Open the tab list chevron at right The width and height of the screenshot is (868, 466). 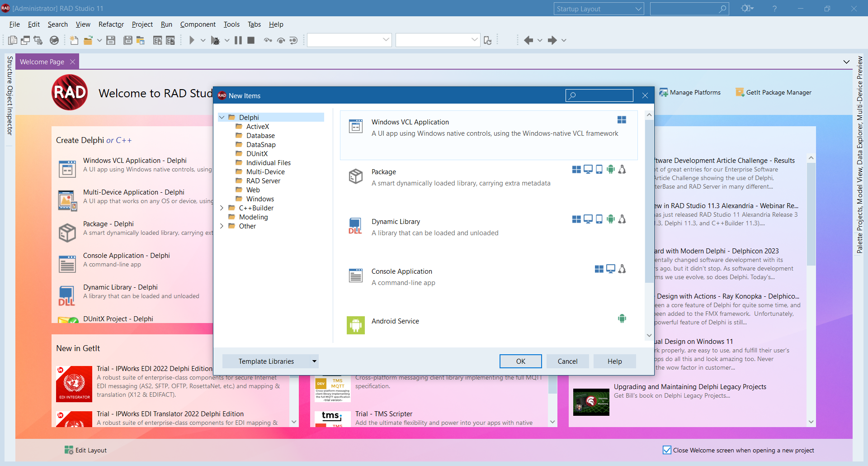pos(846,62)
